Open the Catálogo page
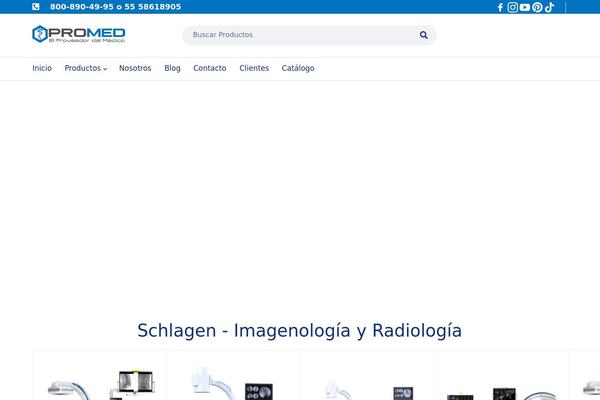 298,68
